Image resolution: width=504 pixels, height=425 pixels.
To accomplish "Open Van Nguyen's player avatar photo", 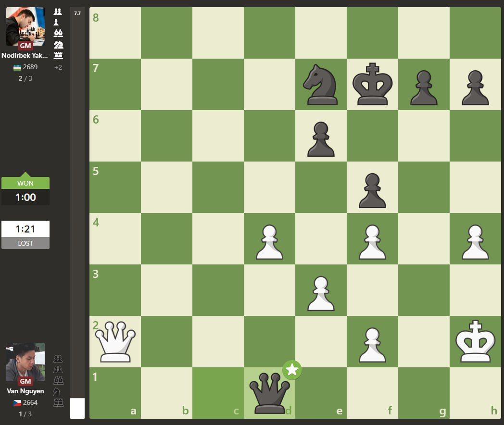I will [x=25, y=362].
